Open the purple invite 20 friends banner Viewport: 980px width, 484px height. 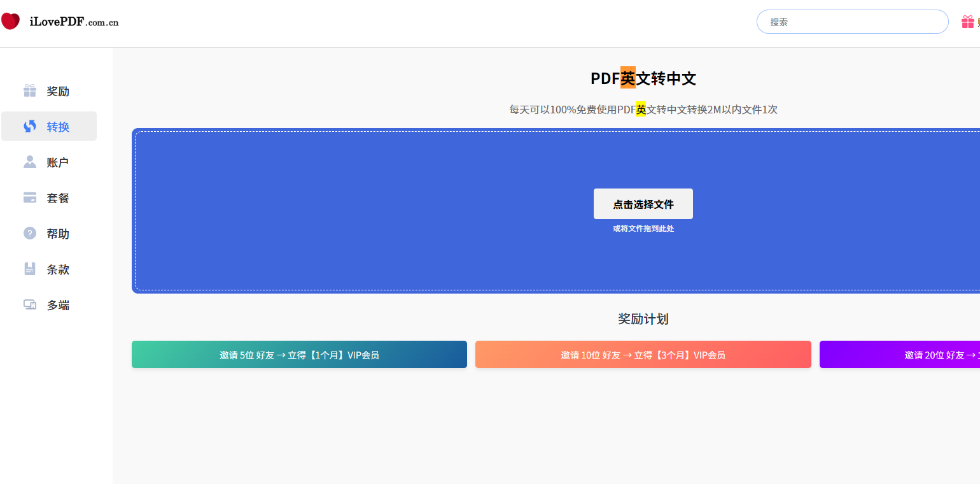pos(900,355)
